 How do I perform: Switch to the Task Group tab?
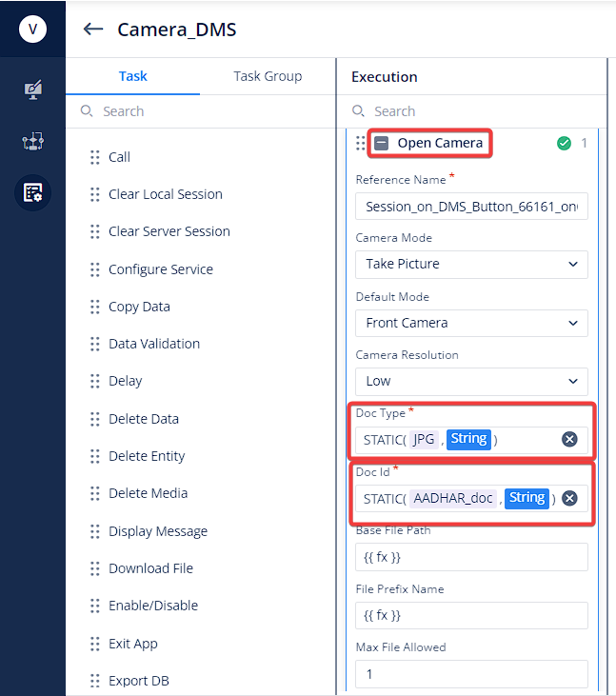pyautogui.click(x=268, y=76)
